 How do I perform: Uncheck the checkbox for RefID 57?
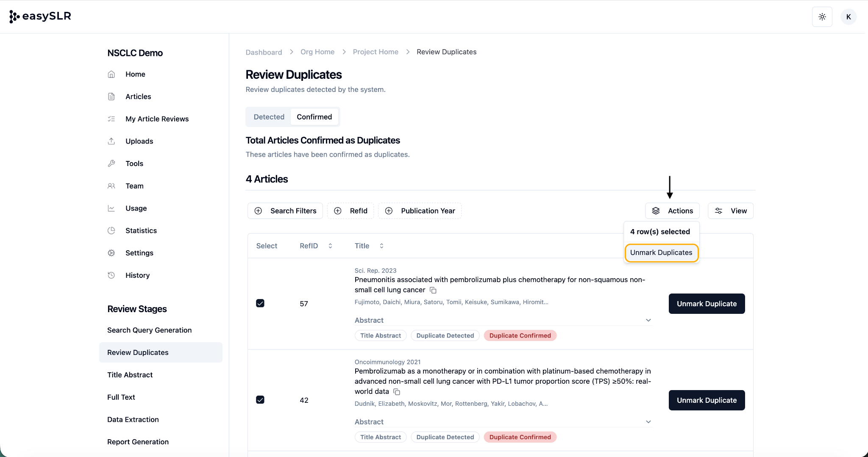[260, 303]
